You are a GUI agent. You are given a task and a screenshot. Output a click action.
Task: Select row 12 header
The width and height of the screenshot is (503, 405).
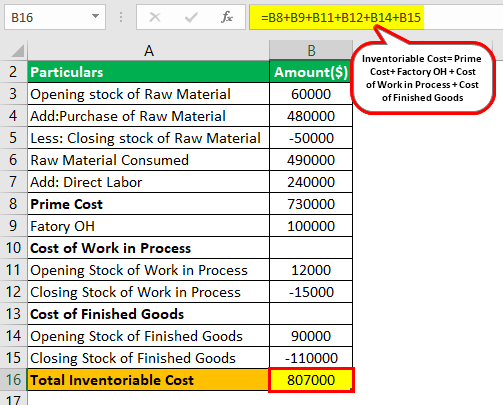13,292
